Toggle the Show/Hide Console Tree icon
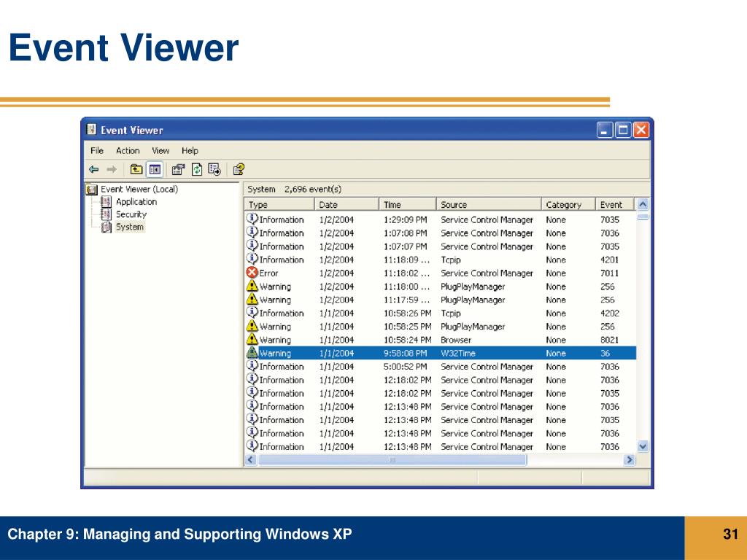 click(x=155, y=169)
